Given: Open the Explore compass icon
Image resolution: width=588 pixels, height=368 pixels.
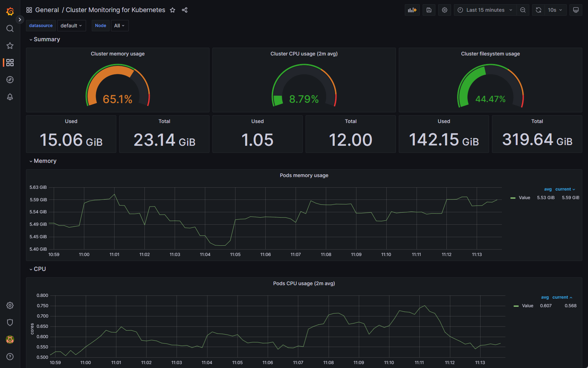Looking at the screenshot, I should click(10, 80).
